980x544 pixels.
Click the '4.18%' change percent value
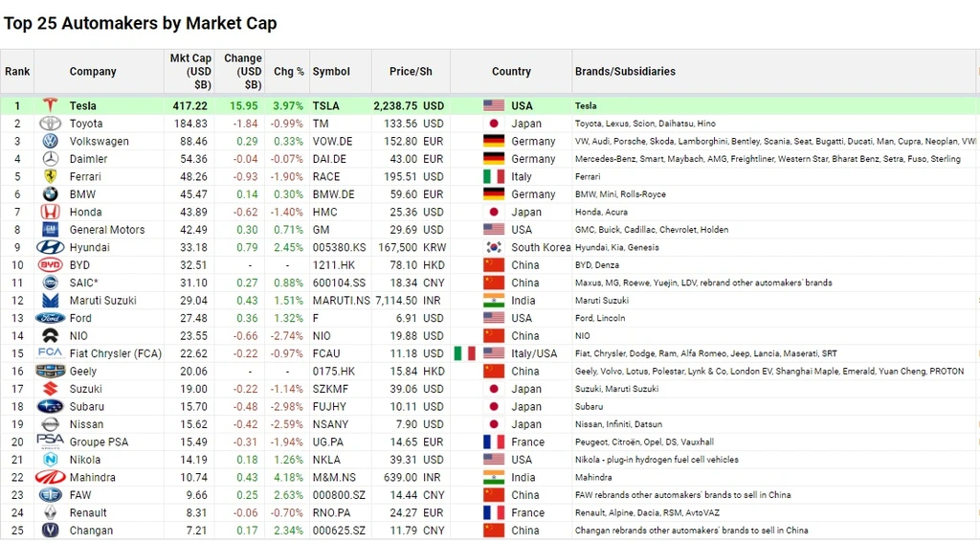pos(288,477)
